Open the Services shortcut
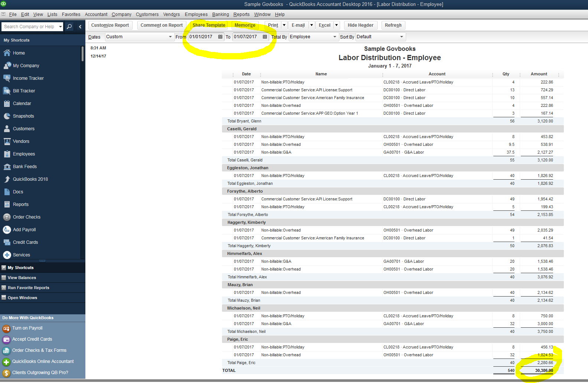 (x=21, y=255)
